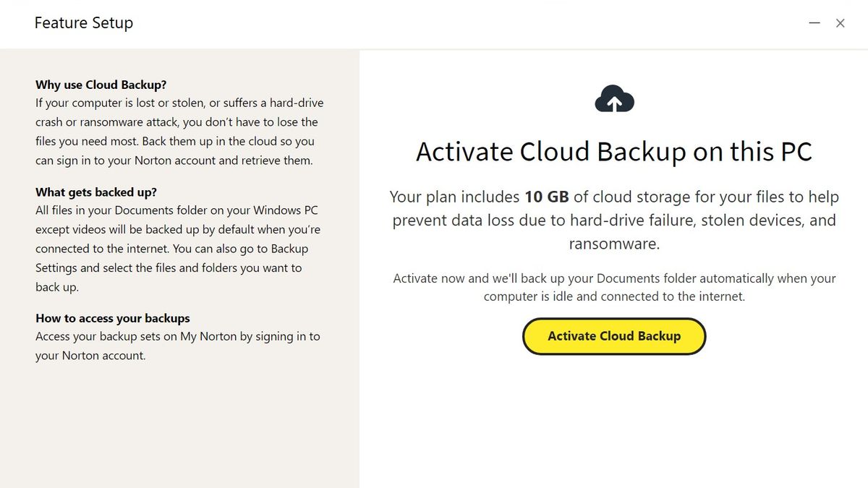Click the What gets backed up? heading
This screenshot has width=868, height=488.
tap(95, 192)
